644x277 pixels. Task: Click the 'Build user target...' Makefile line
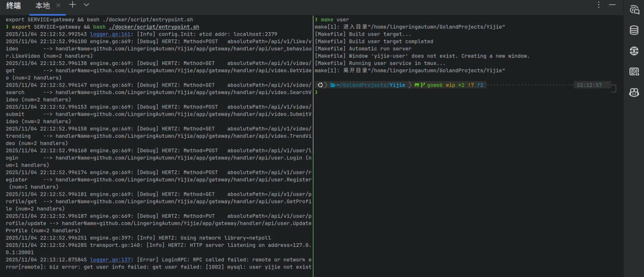pos(363,34)
